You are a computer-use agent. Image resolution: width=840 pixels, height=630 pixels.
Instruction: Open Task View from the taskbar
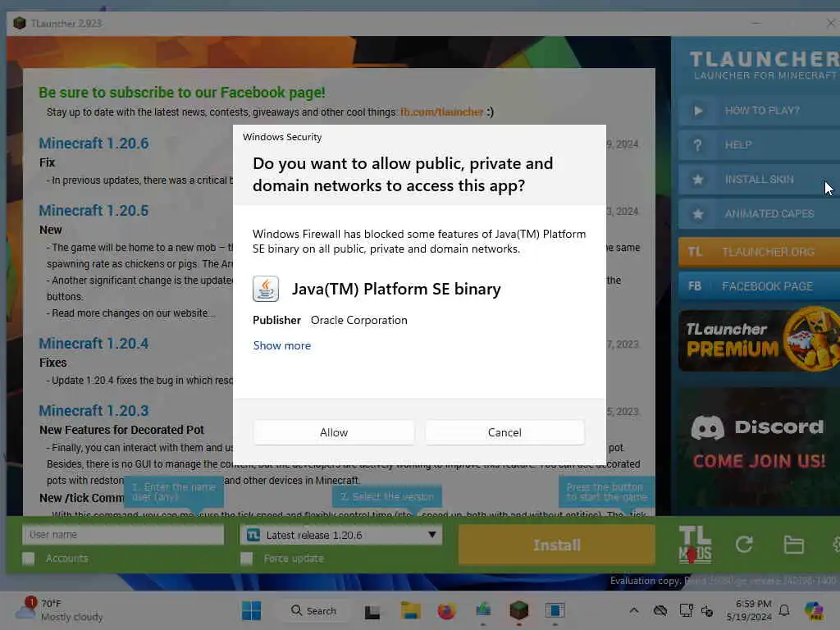click(x=372, y=611)
